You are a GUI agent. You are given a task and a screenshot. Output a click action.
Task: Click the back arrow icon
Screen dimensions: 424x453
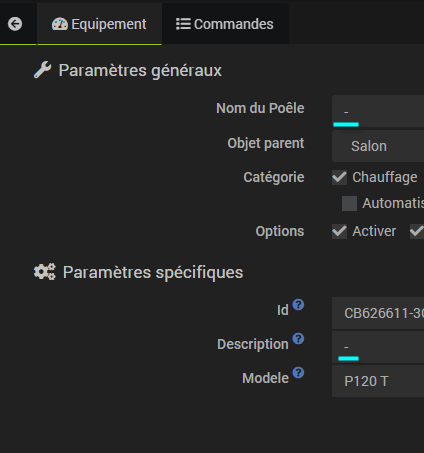click(x=15, y=24)
